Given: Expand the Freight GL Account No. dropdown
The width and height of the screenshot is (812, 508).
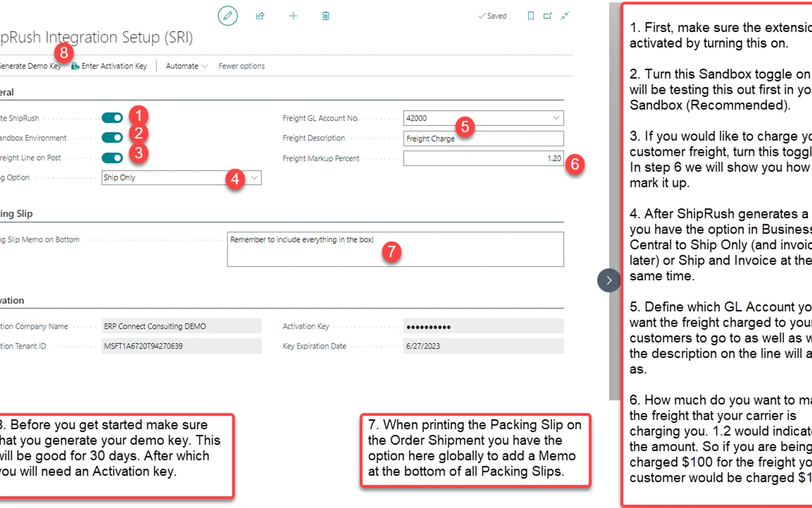Looking at the screenshot, I should tap(556, 118).
